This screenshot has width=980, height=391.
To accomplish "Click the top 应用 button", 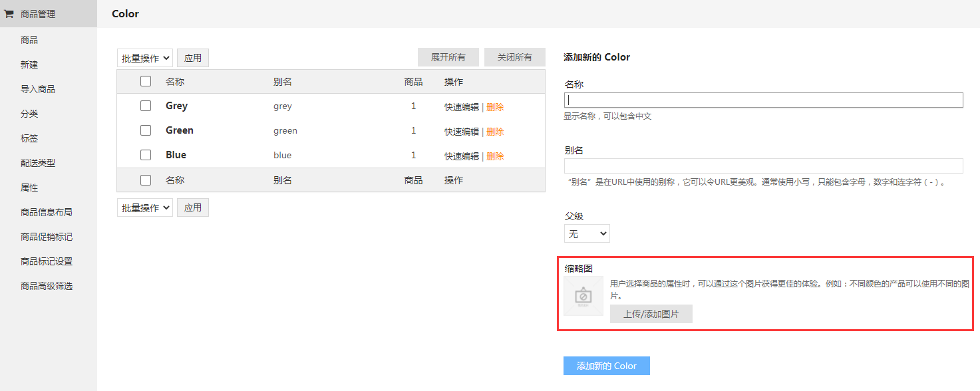I will 193,58.
